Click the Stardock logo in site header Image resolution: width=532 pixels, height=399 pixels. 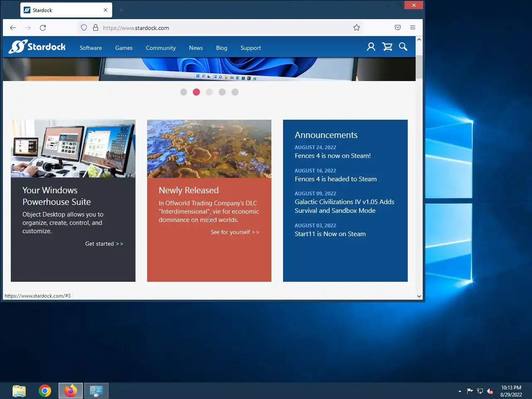[37, 47]
